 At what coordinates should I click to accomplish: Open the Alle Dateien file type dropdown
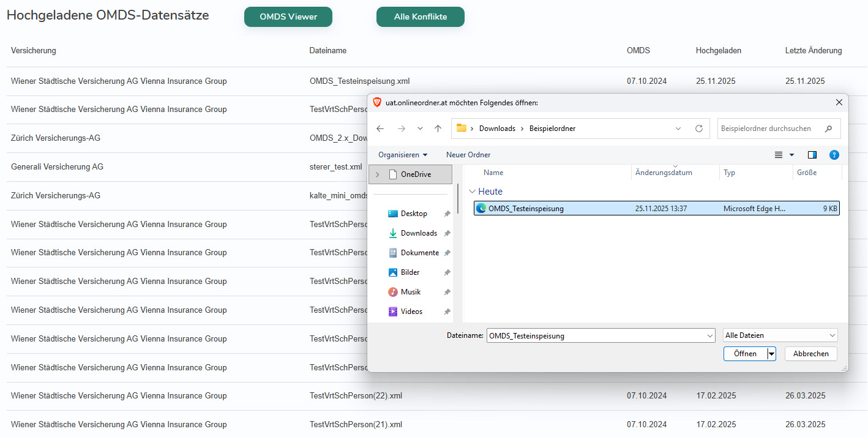click(780, 335)
